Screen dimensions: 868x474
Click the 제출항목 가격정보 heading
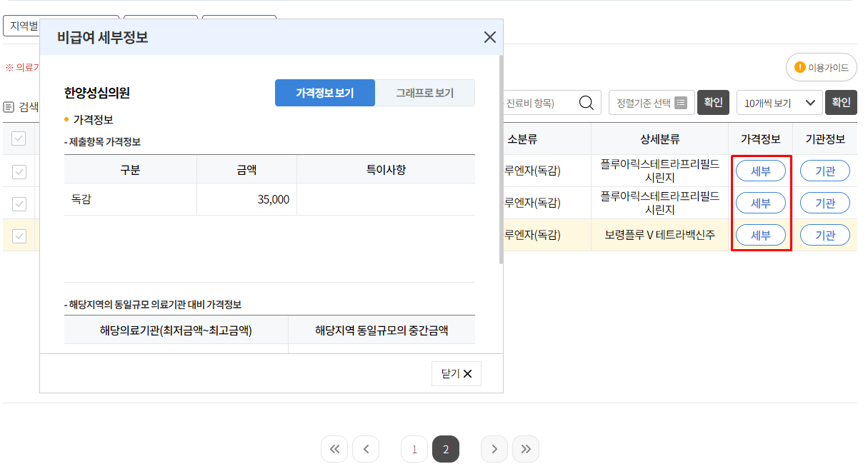102,141
